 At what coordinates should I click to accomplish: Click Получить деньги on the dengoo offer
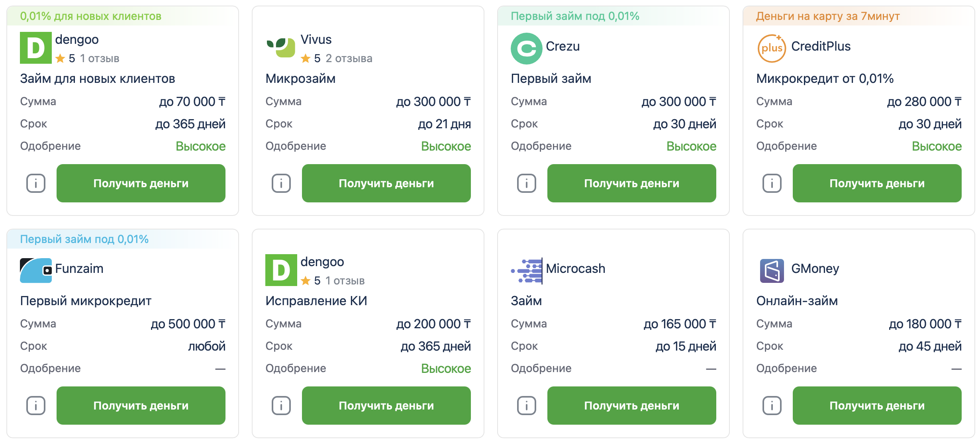[x=141, y=183]
